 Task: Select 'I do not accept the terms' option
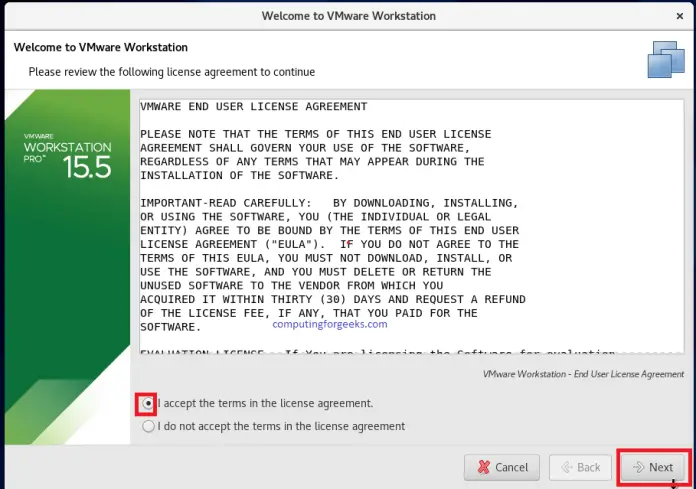tap(148, 426)
